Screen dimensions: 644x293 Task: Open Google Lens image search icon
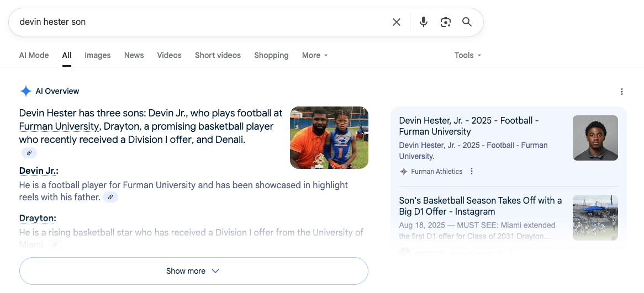point(446,22)
